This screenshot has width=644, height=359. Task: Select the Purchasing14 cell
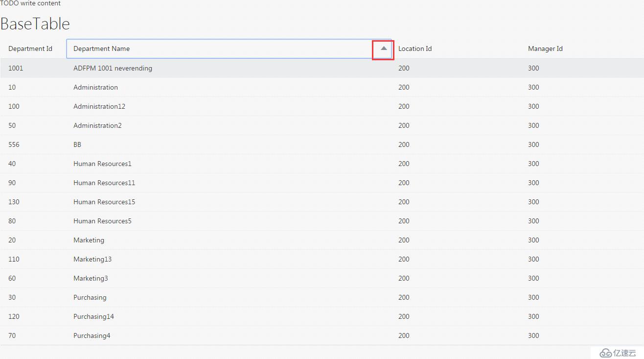click(x=93, y=316)
